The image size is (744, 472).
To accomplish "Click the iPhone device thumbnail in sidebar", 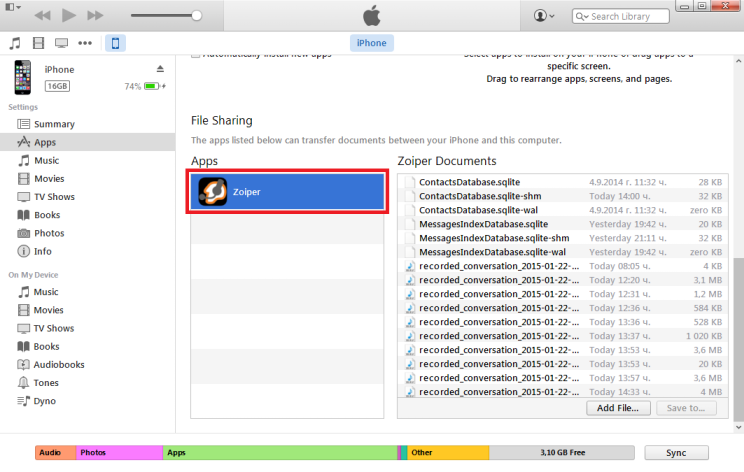I will (x=22, y=77).
